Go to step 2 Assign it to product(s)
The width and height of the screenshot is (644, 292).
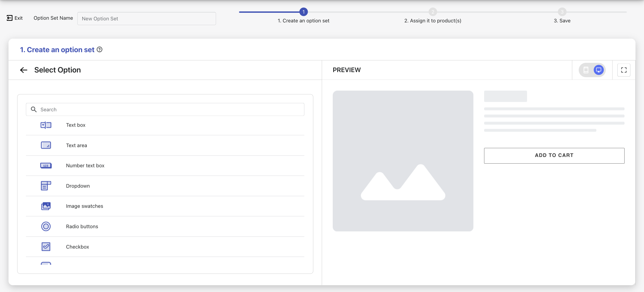pos(432,12)
